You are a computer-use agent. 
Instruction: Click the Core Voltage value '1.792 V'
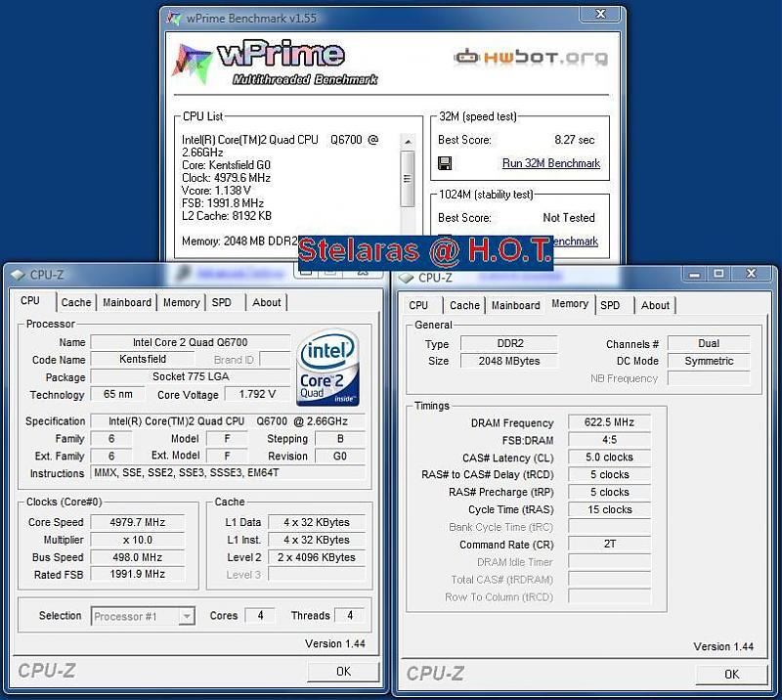tap(257, 394)
